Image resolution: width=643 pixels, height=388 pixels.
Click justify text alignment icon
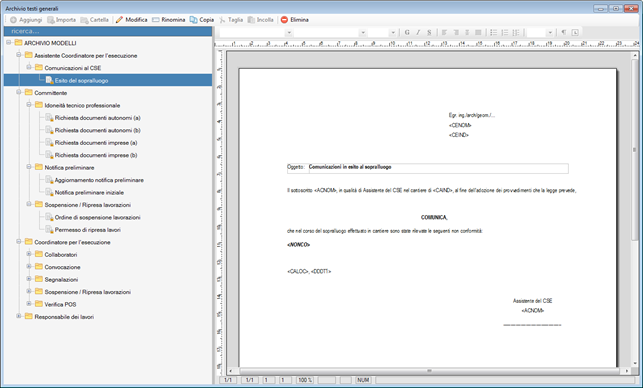(478, 32)
